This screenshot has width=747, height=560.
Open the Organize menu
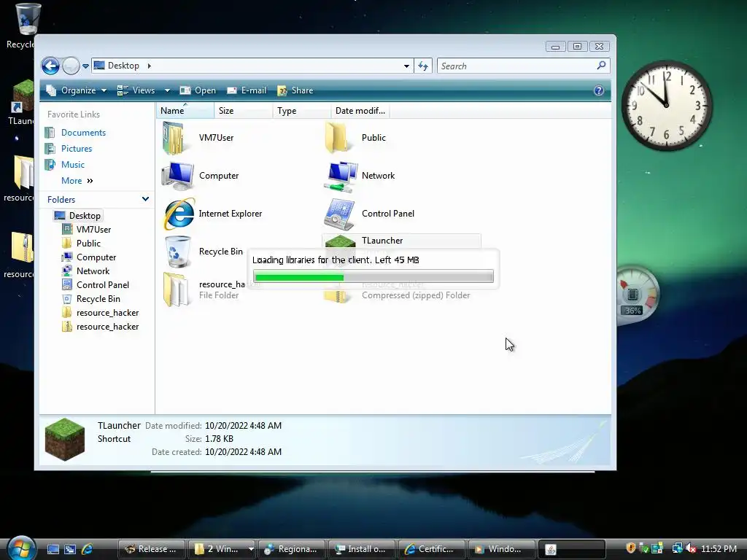pos(76,90)
